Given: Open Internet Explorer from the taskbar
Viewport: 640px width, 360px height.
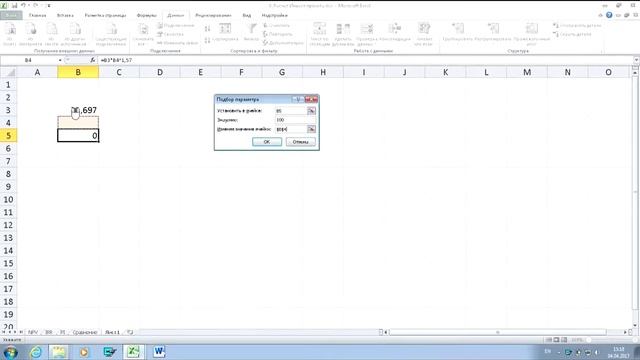Looking at the screenshot, I should [x=36, y=352].
